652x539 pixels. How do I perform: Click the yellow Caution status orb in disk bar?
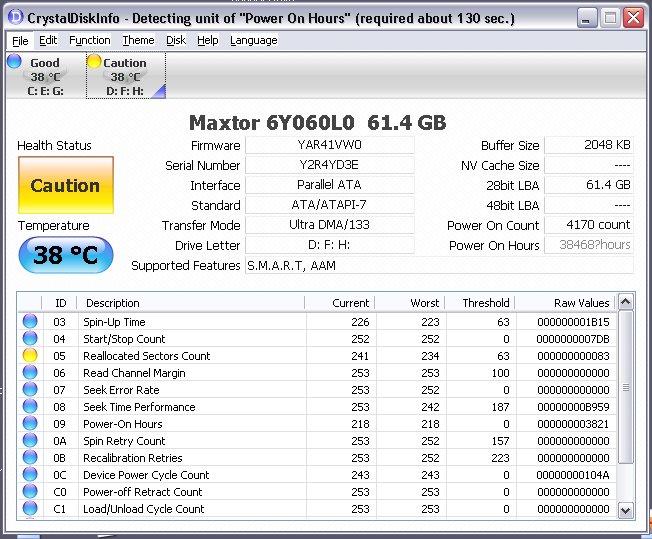pos(94,62)
